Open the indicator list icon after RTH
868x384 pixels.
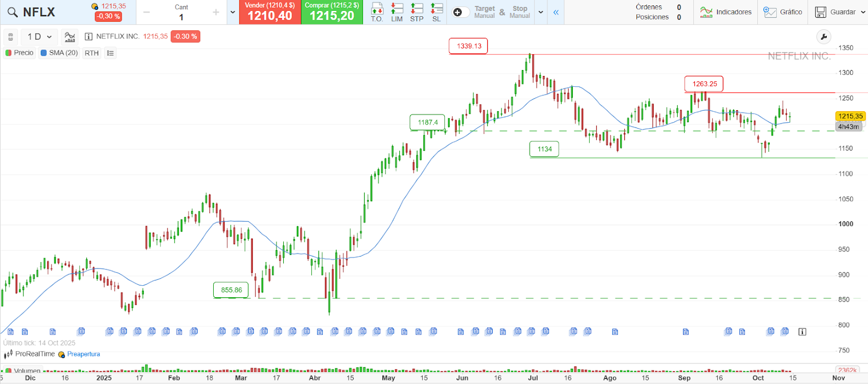coord(110,53)
